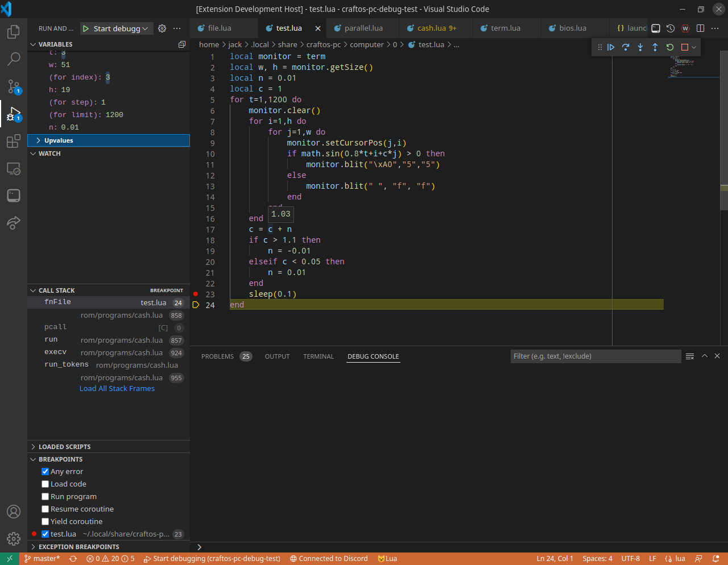Click the debug console filter input field
The width and height of the screenshot is (728, 565).
click(x=595, y=356)
